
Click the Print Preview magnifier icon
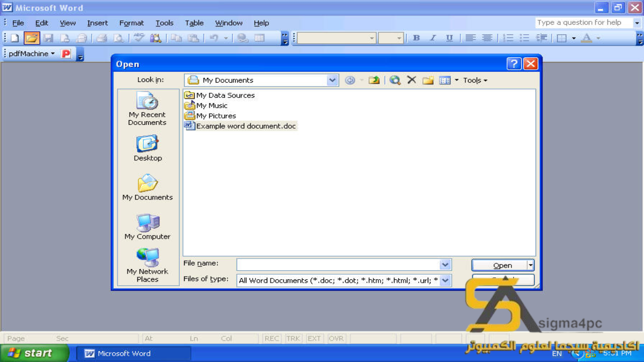pyautogui.click(x=118, y=38)
